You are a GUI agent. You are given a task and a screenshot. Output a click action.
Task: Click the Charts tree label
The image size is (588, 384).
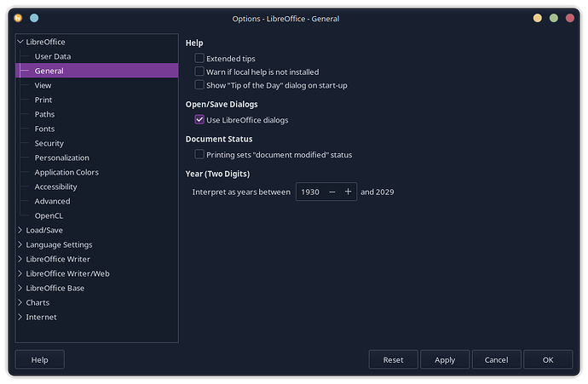(x=37, y=302)
